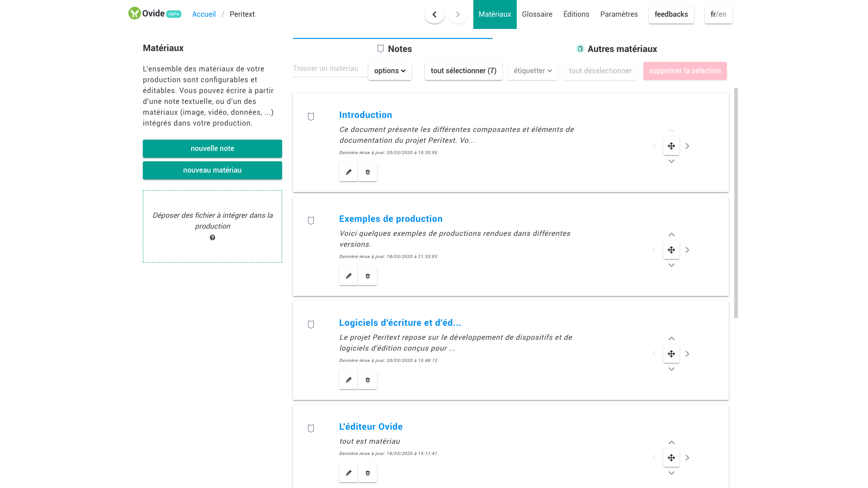The image size is (868, 488).
Task: Open the Glossaire tab
Action: point(537,14)
